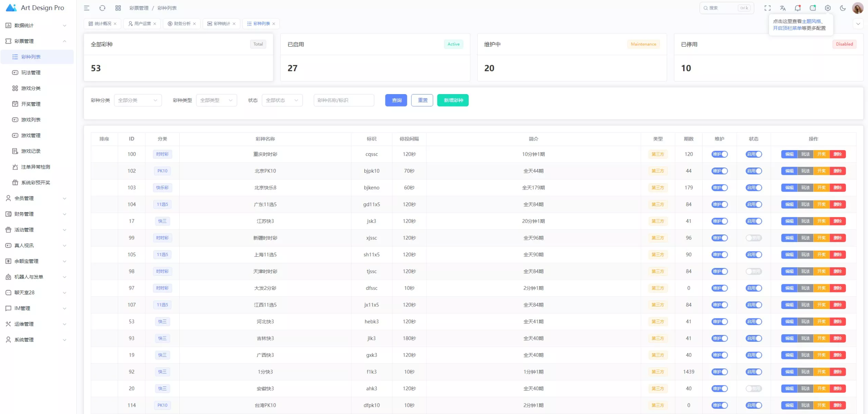Click the user avatar in top right
The width and height of the screenshot is (868, 414).
(857, 8)
